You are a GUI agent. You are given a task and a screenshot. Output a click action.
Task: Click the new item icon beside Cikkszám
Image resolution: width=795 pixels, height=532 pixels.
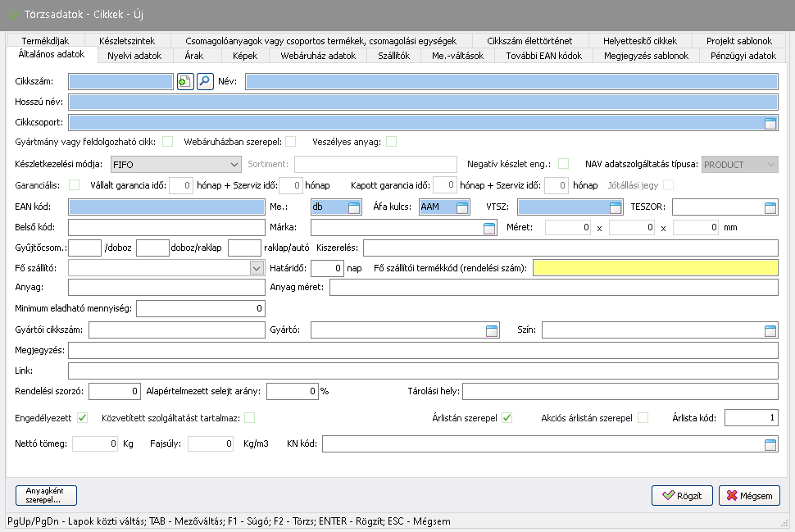pyautogui.click(x=185, y=81)
